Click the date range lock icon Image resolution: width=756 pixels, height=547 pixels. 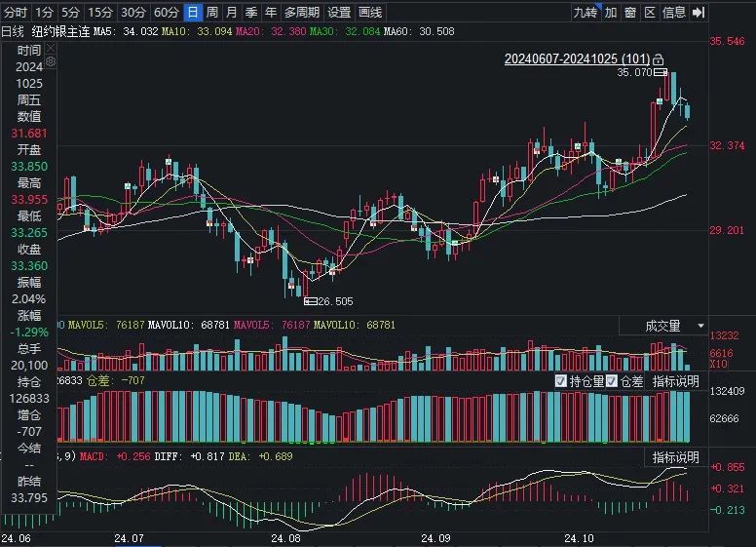click(x=659, y=59)
